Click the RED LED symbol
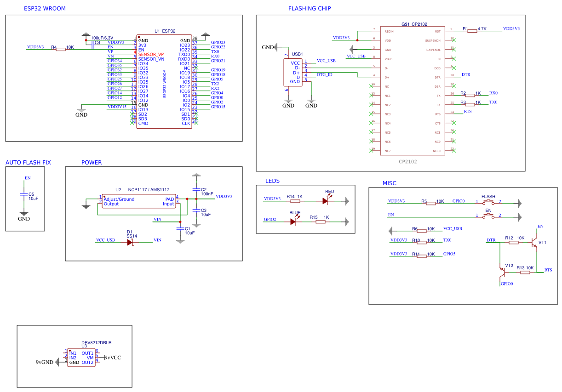The image size is (562, 392). click(x=325, y=201)
